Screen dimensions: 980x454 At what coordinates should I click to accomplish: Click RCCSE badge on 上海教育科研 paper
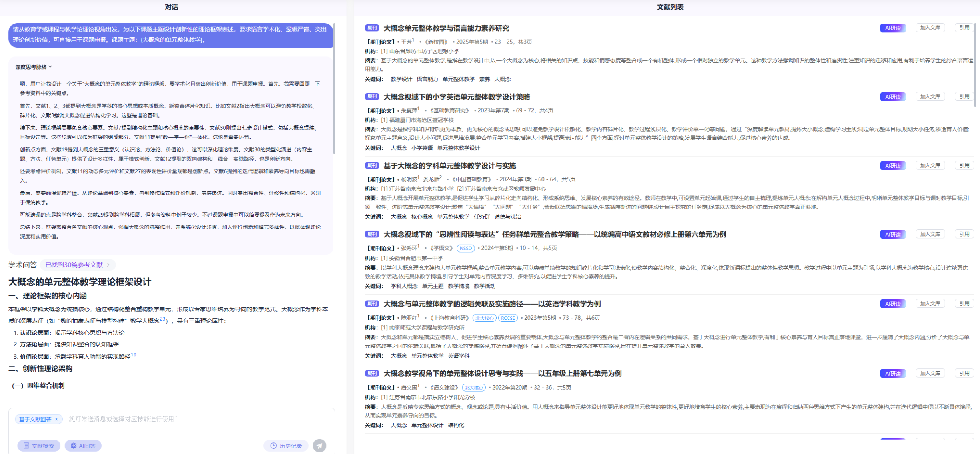coord(508,318)
